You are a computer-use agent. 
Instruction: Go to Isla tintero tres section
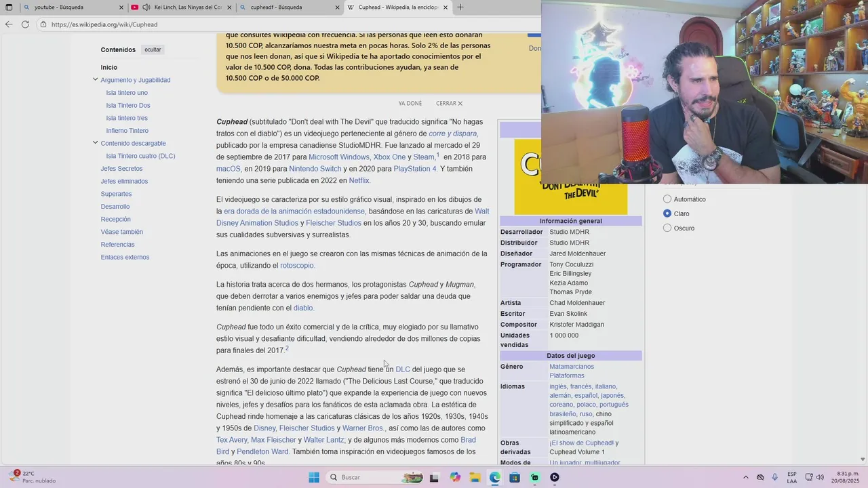click(x=127, y=118)
